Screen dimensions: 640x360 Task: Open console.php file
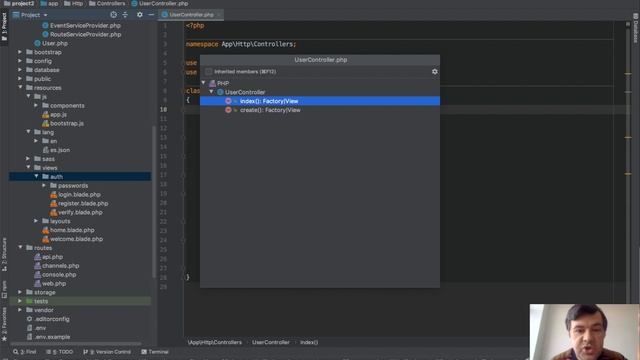pyautogui.click(x=59, y=275)
